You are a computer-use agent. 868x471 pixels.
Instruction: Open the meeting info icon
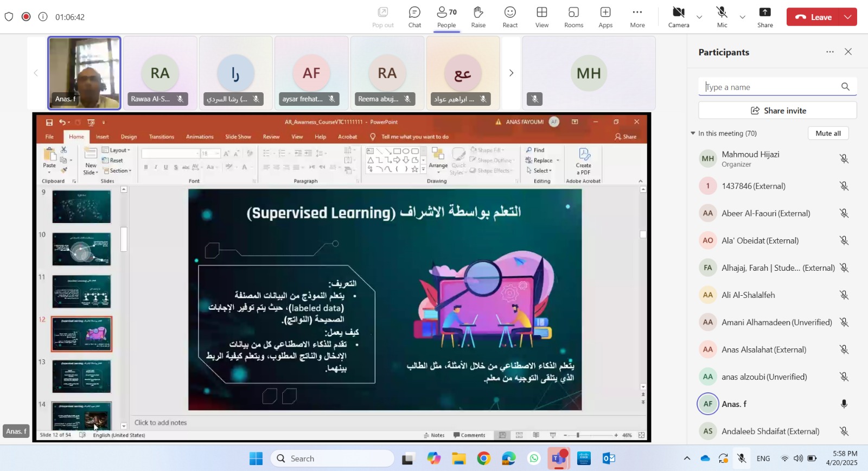click(x=43, y=17)
